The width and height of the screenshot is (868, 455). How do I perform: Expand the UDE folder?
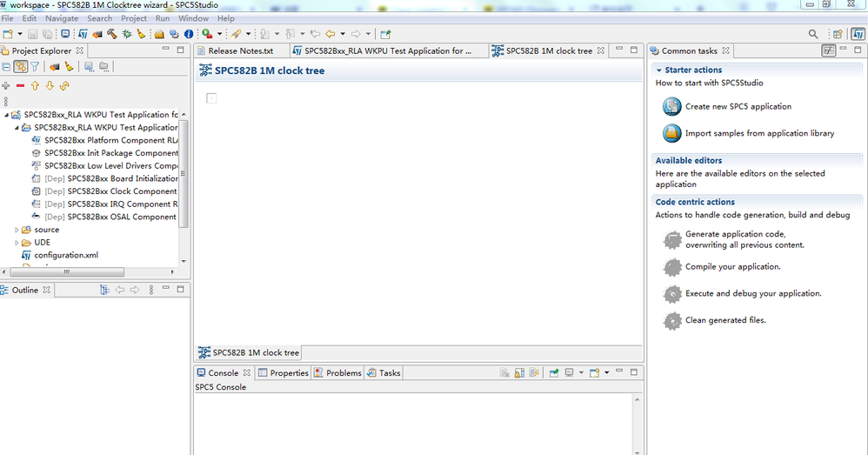coord(17,243)
